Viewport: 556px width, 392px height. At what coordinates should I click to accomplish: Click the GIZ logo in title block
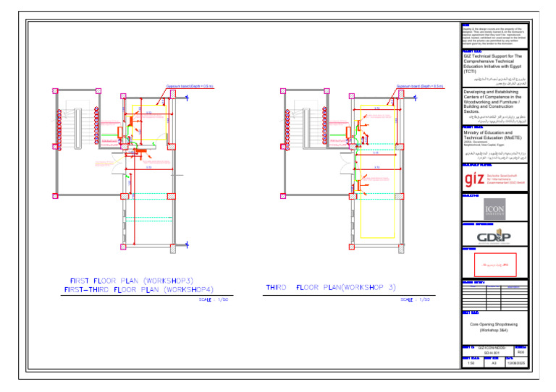[x=474, y=179]
